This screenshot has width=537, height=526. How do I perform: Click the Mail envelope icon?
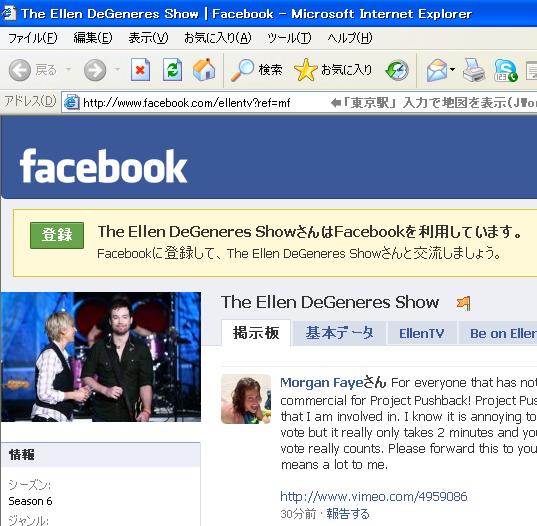[437, 70]
